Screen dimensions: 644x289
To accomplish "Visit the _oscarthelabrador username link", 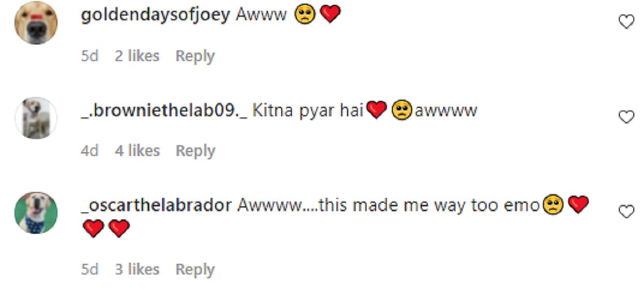I will tap(156, 206).
